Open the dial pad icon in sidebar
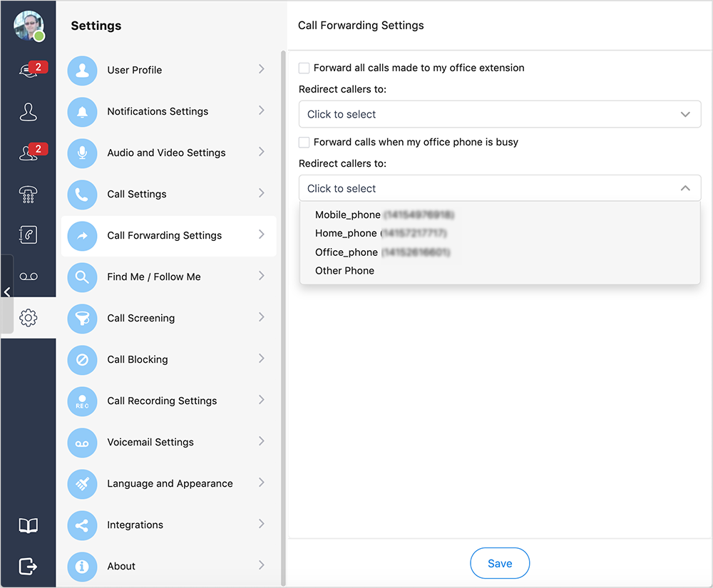The height and width of the screenshot is (588, 713). pyautogui.click(x=28, y=194)
